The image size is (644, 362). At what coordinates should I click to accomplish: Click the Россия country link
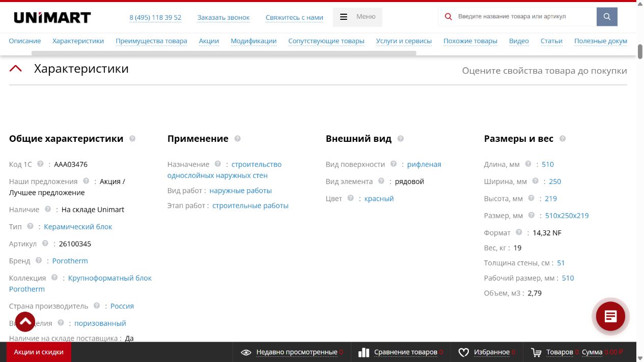tap(122, 306)
